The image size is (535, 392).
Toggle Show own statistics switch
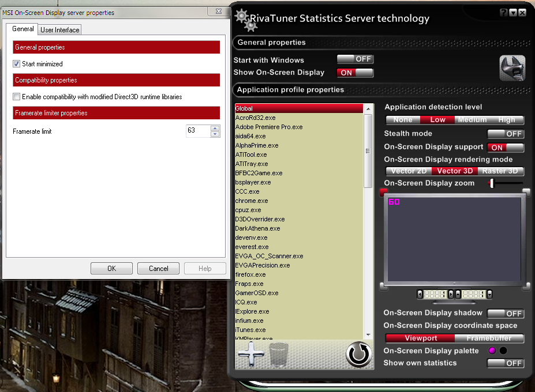(506, 363)
